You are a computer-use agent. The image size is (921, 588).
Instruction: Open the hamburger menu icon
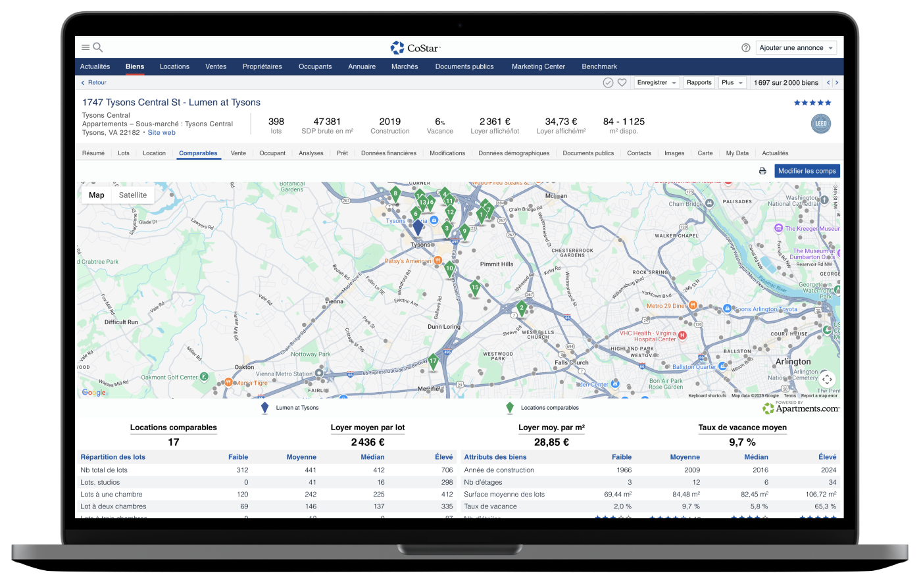coord(86,47)
